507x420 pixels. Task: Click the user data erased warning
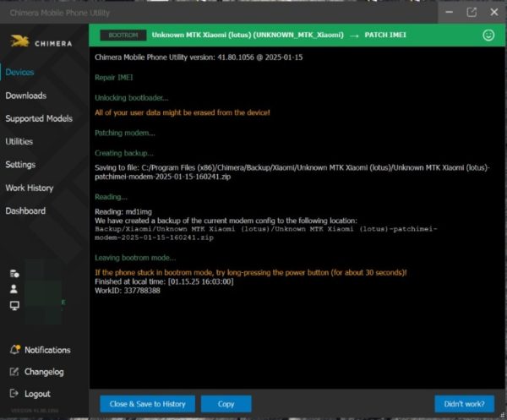pos(183,113)
